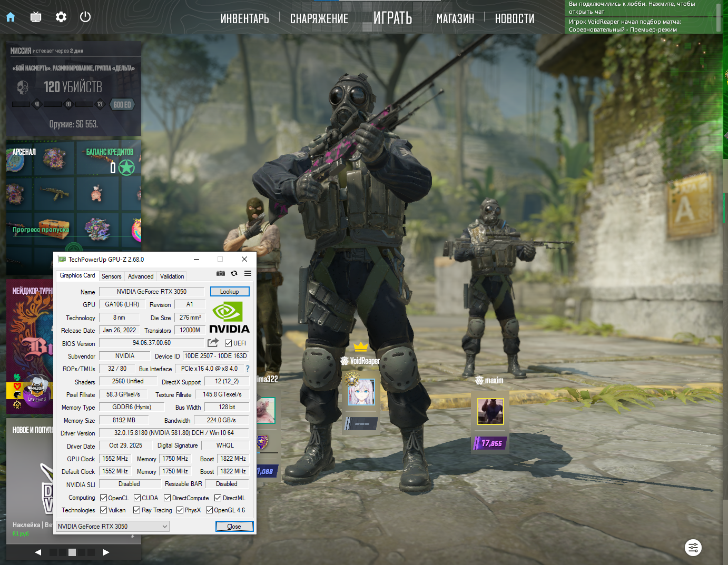Toggle the CUDA checkbox
728x565 pixels.
137,498
